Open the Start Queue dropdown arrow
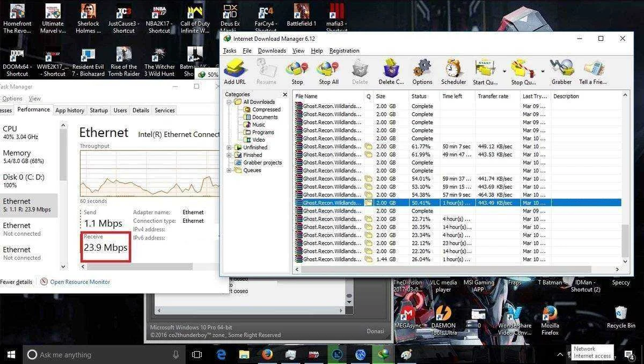The image size is (644, 364). [504, 71]
